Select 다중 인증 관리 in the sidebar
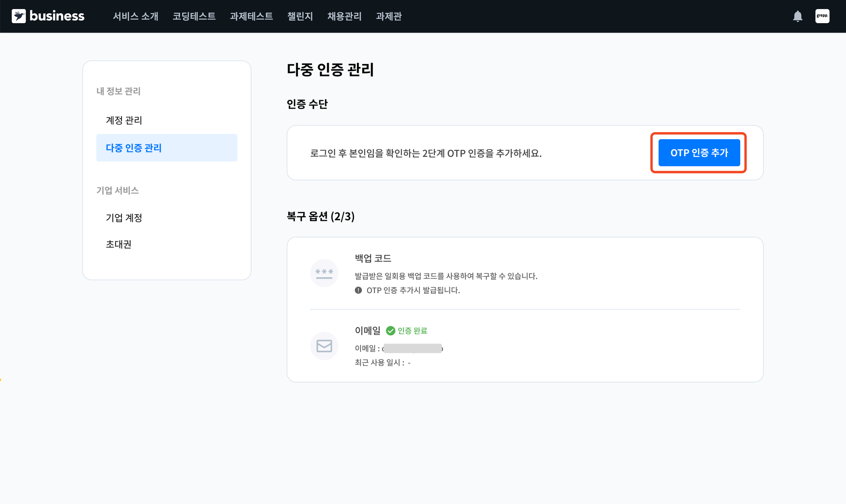Screen dimensions: 846x504 pyautogui.click(x=133, y=148)
